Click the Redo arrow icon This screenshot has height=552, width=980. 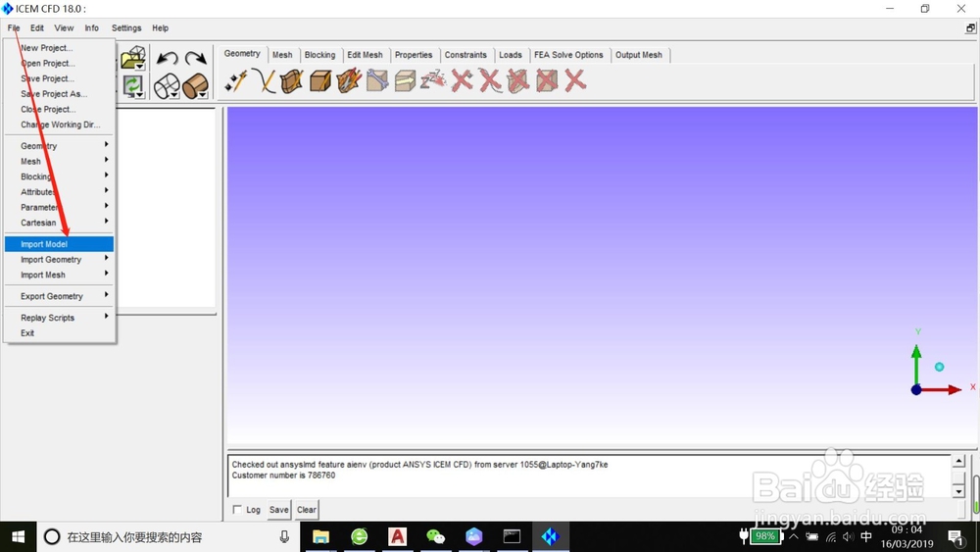point(196,58)
